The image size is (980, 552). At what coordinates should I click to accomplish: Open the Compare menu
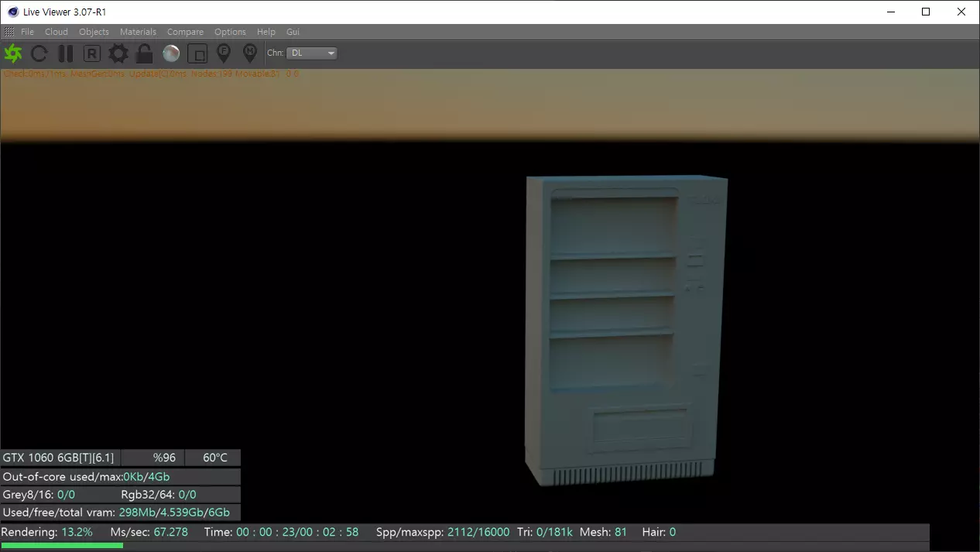pos(185,32)
